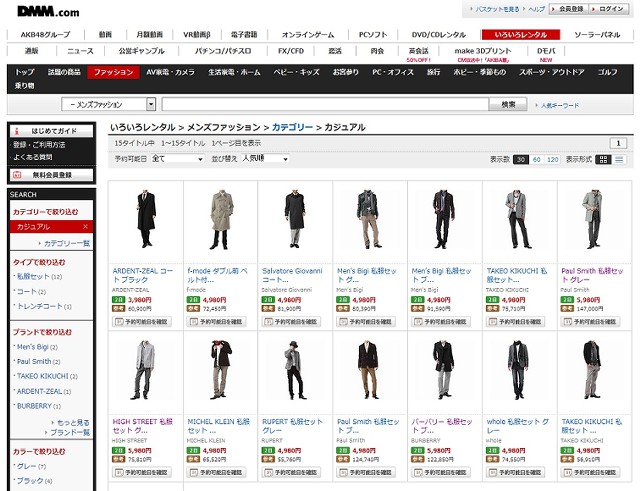
Task: Open the Paul Smith 私服セット グレー title
Action: 592,275
